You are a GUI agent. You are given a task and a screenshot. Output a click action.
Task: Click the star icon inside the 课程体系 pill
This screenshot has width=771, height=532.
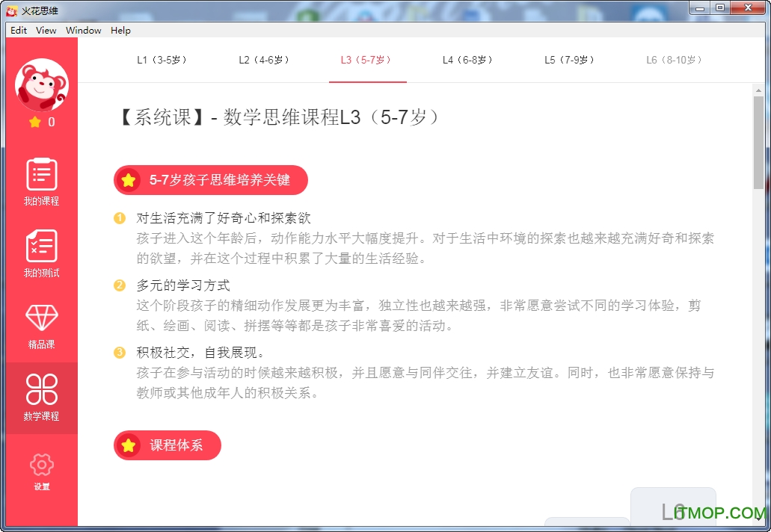(129, 445)
